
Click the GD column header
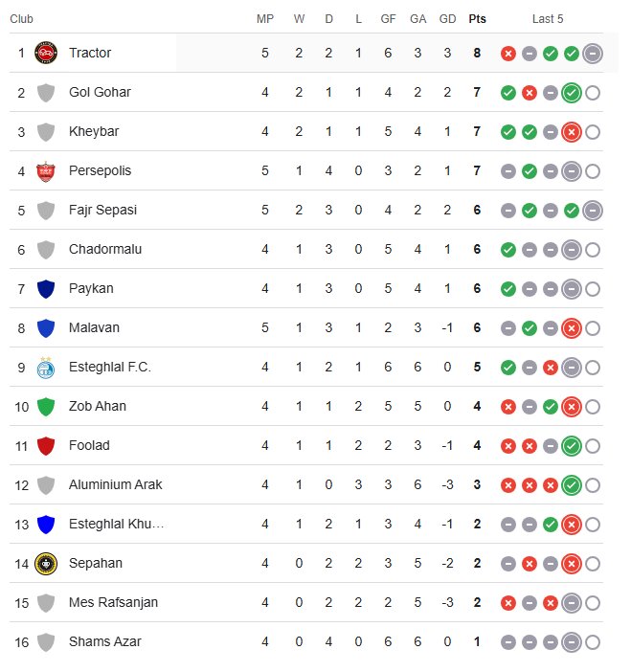pos(447,19)
